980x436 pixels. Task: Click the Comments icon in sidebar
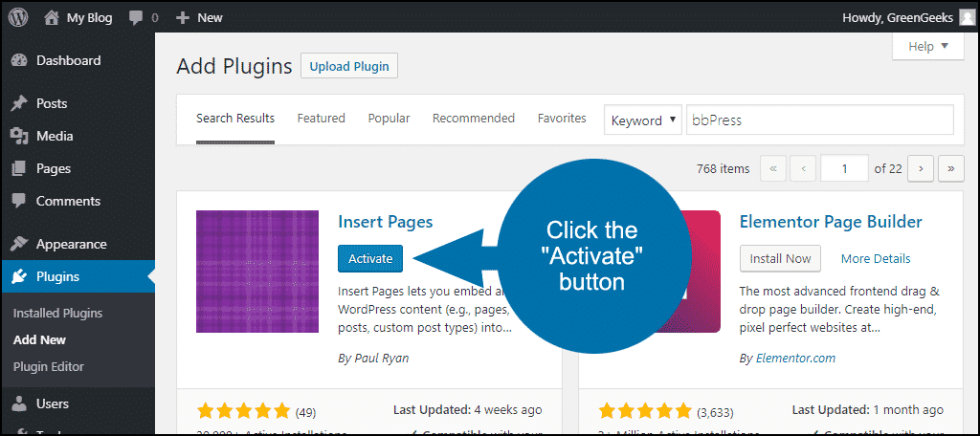pos(19,201)
